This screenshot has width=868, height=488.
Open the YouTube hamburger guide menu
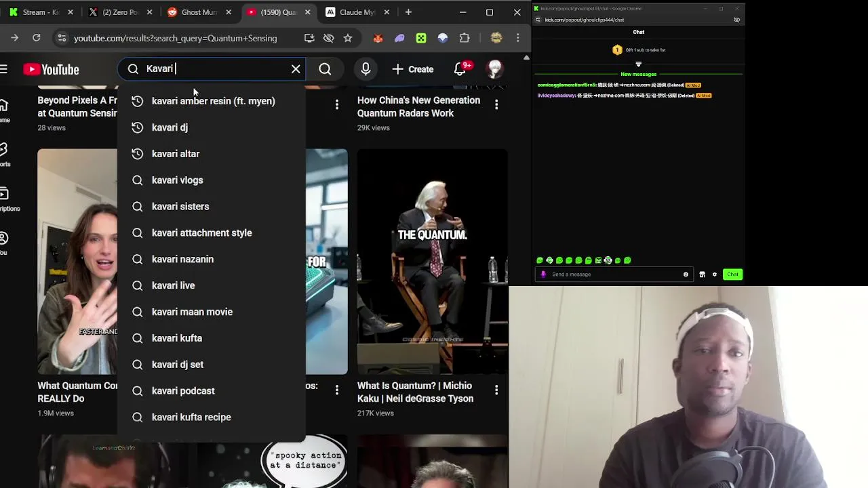click(4, 69)
